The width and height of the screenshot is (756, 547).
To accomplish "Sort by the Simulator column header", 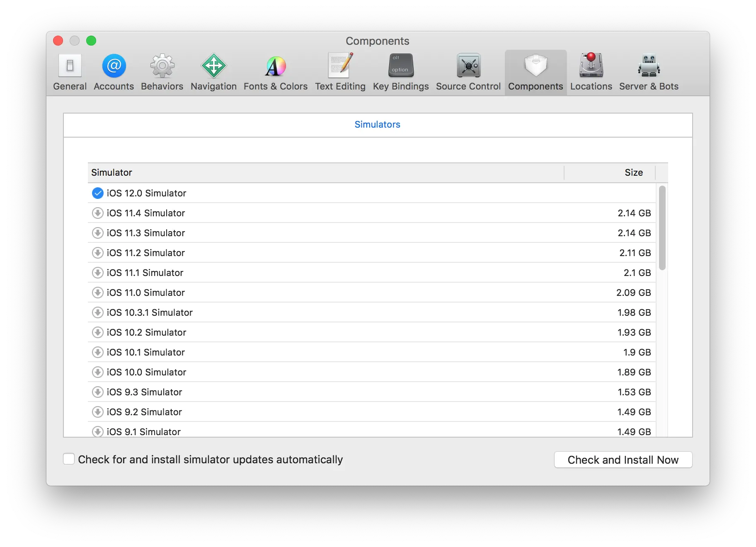I will coord(326,172).
